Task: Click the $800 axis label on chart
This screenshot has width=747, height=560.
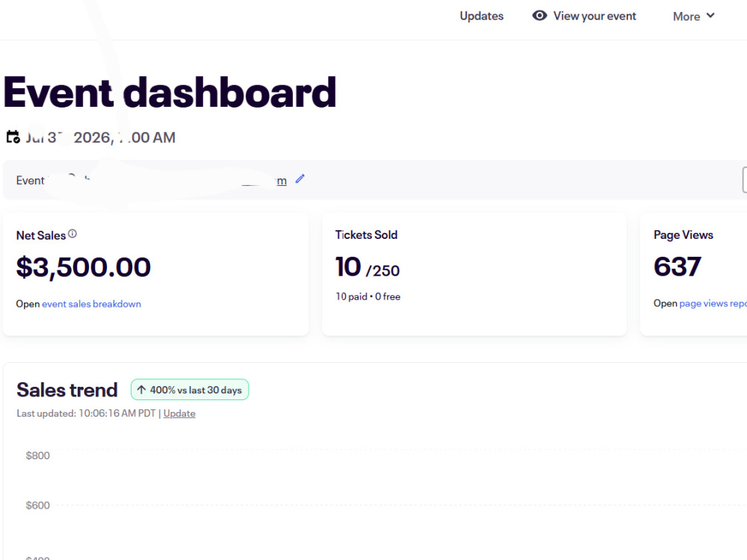Action: click(x=37, y=455)
